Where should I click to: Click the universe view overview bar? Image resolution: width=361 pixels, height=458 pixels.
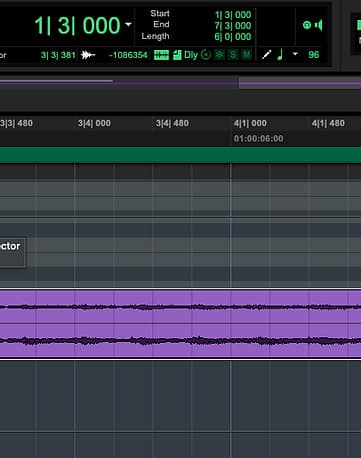coord(180,83)
